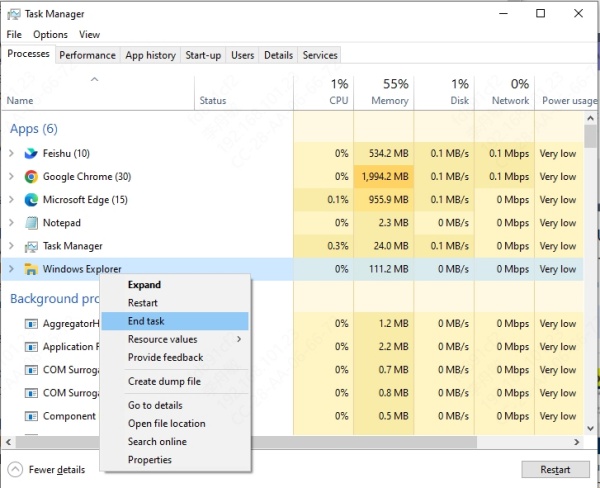The height and width of the screenshot is (488, 600).
Task: Switch to the Performance tab
Action: (x=88, y=55)
